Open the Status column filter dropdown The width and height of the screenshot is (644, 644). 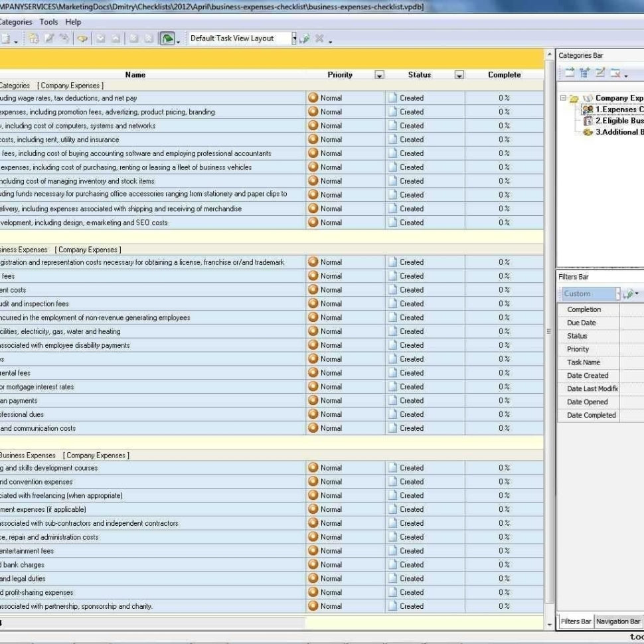point(458,75)
